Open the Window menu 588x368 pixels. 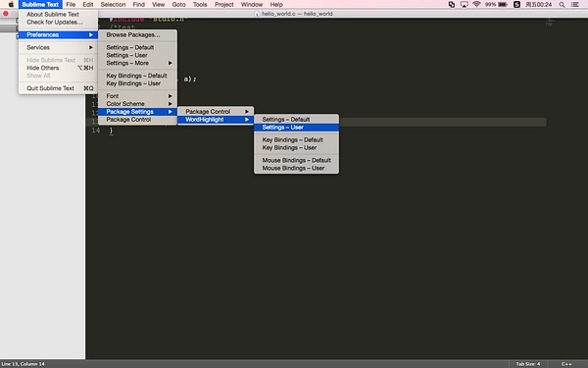coord(252,5)
